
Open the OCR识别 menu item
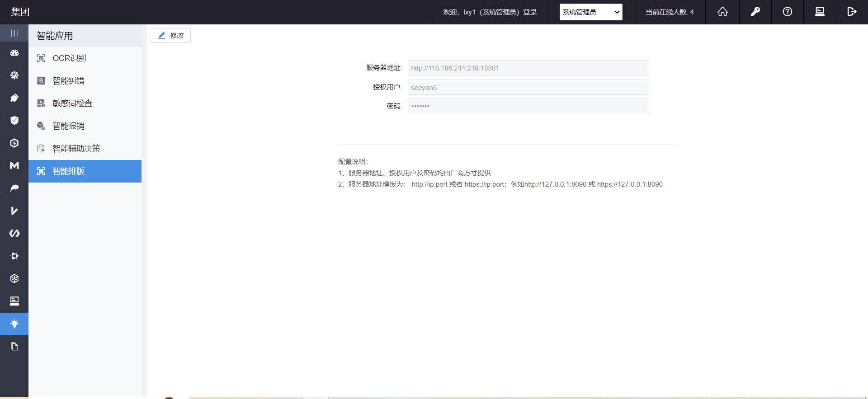(85, 58)
